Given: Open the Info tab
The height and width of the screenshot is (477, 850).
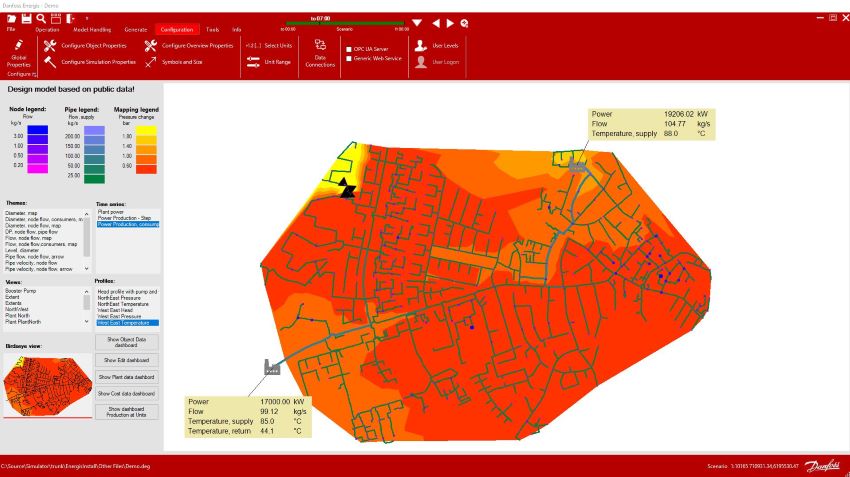Looking at the screenshot, I should click(x=237, y=30).
